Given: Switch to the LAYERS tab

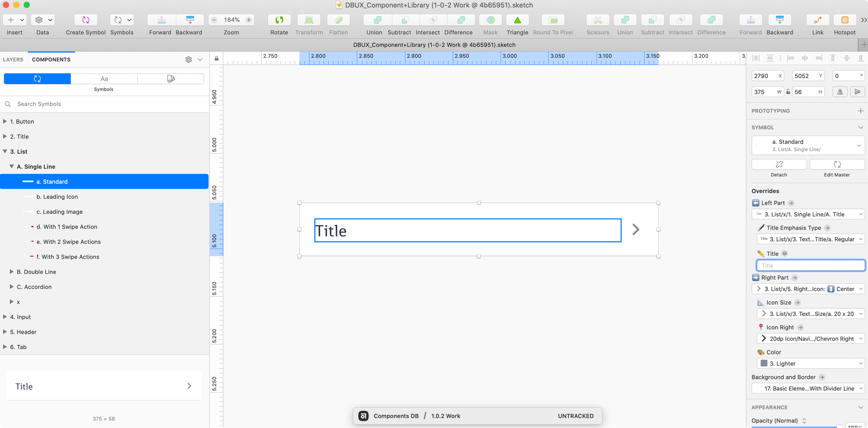Looking at the screenshot, I should click(13, 59).
